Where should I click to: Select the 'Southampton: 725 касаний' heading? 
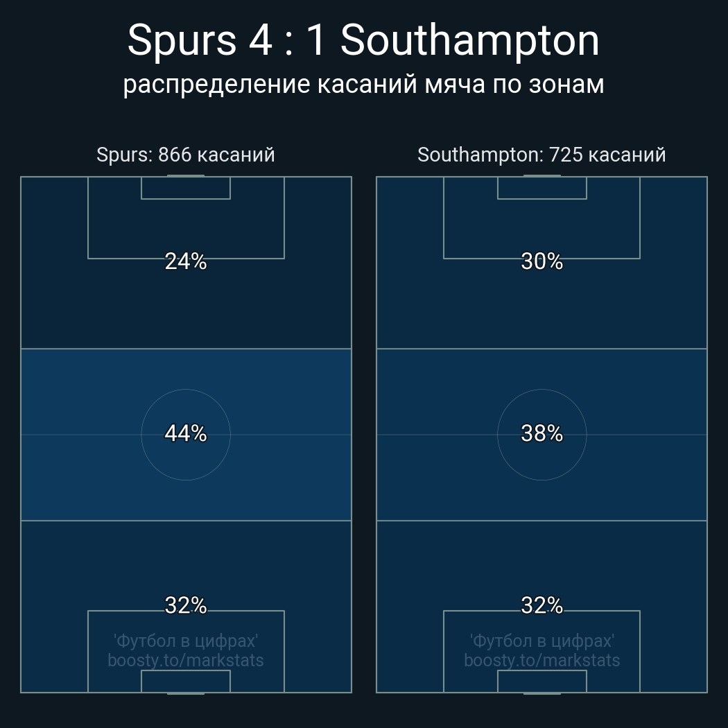pyautogui.click(x=541, y=155)
